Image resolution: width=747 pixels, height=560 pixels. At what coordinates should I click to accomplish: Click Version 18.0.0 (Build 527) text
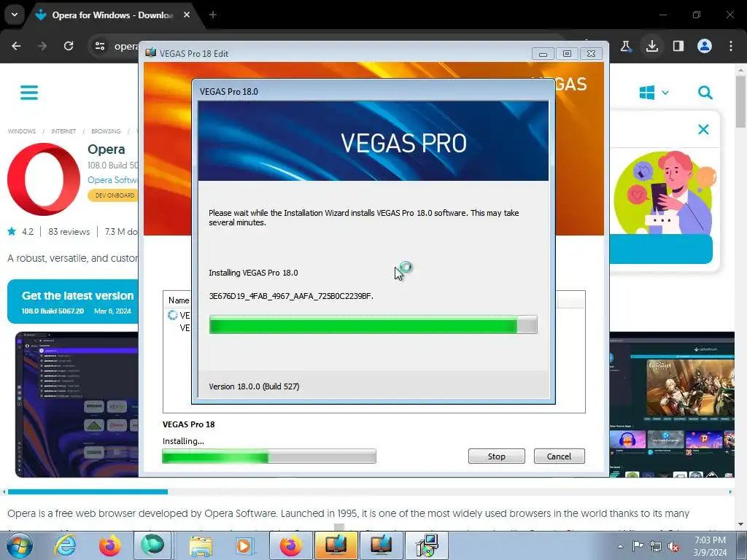coord(254,386)
